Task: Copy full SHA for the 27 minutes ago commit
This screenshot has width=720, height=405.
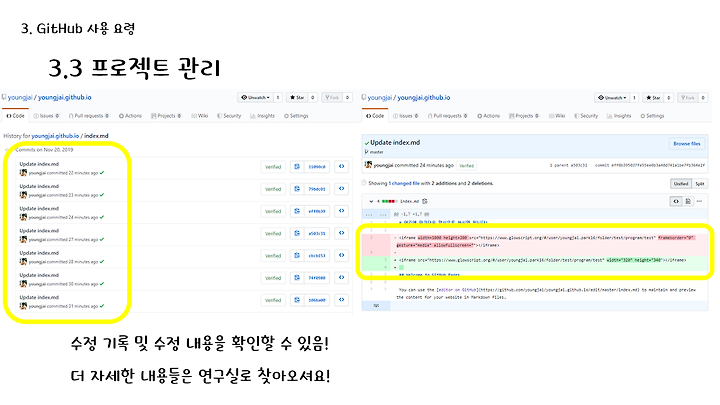Action: click(x=297, y=233)
